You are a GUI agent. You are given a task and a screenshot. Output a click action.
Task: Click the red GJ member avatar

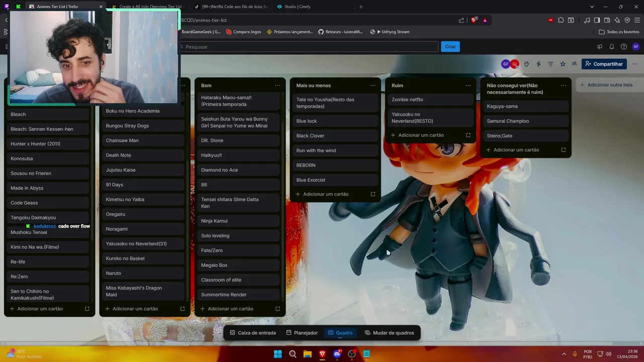tap(515, 64)
